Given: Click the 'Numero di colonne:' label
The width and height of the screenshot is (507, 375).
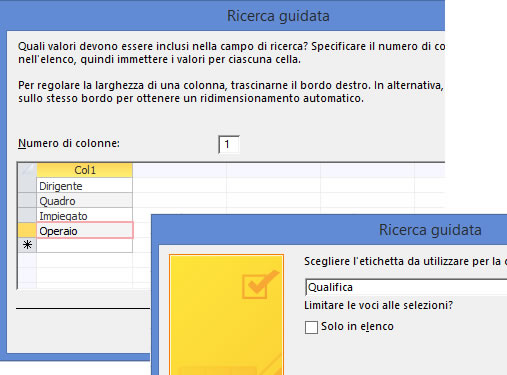Looking at the screenshot, I should point(69,143).
